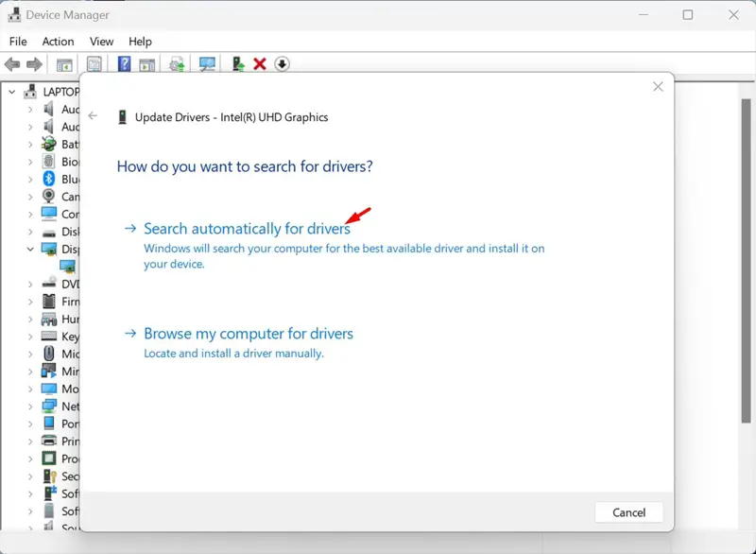Collapse the Display adapters node
756x554 pixels.
point(30,249)
